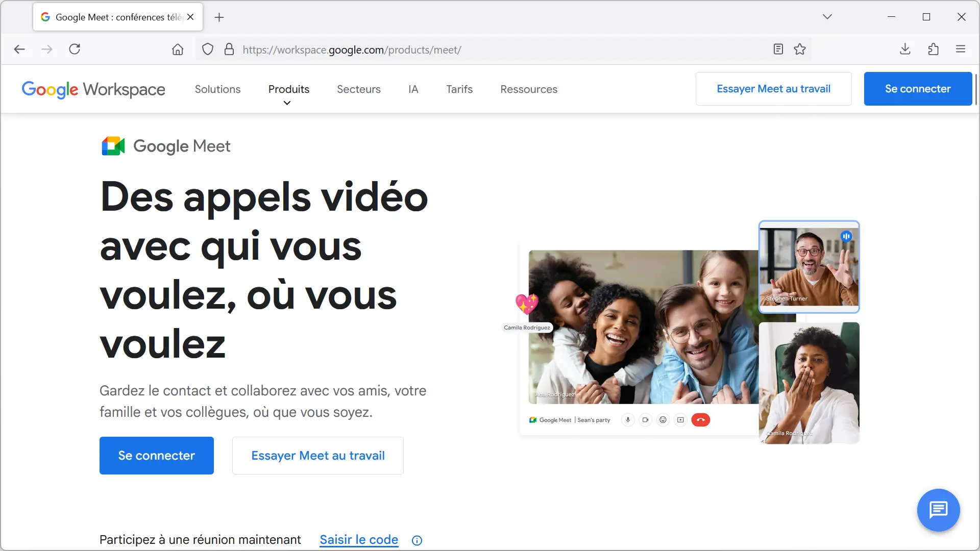
Task: Click the Google Meet camera logo
Action: point(113,146)
